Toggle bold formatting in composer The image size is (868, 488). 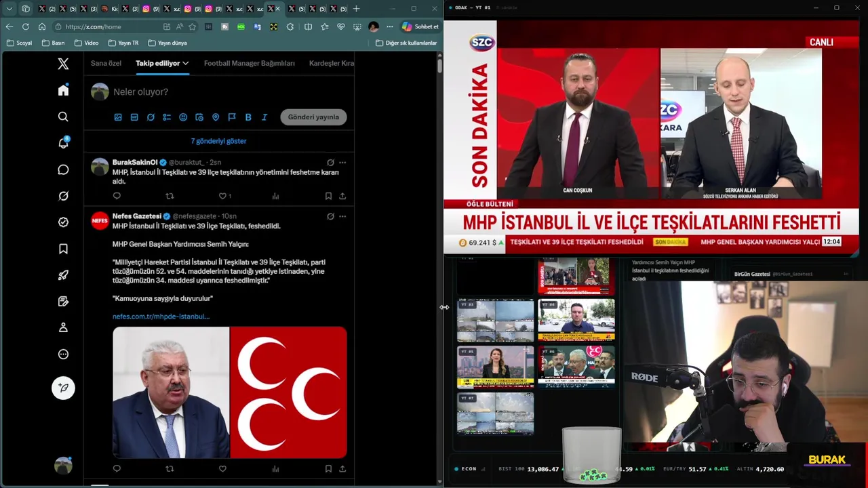pyautogui.click(x=248, y=117)
